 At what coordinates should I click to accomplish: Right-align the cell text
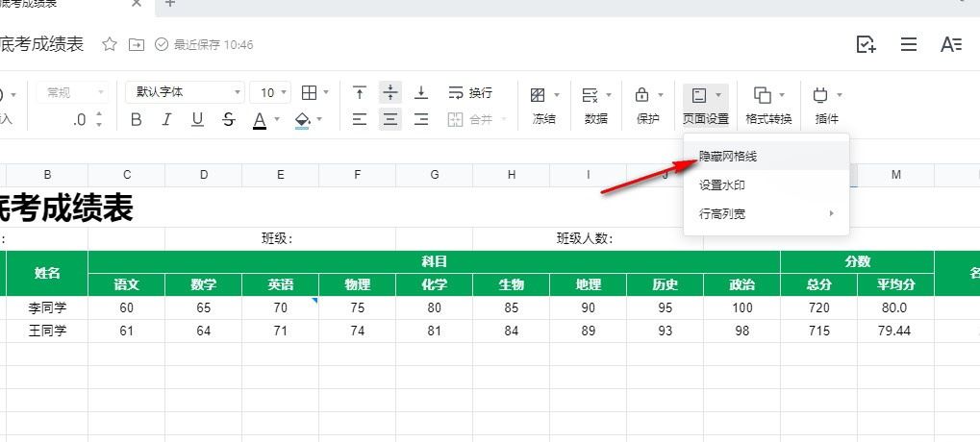click(421, 119)
